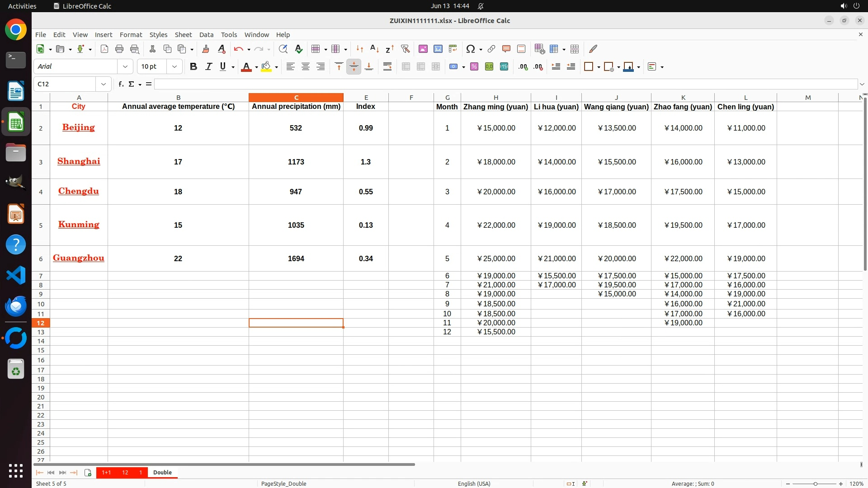
Task: Click the Print icon
Action: [x=119, y=49]
